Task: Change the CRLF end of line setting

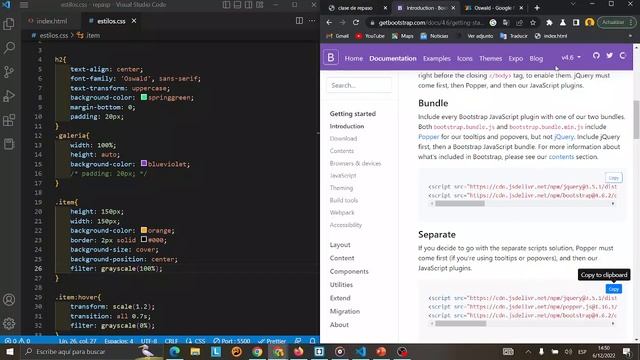Action: (x=171, y=341)
